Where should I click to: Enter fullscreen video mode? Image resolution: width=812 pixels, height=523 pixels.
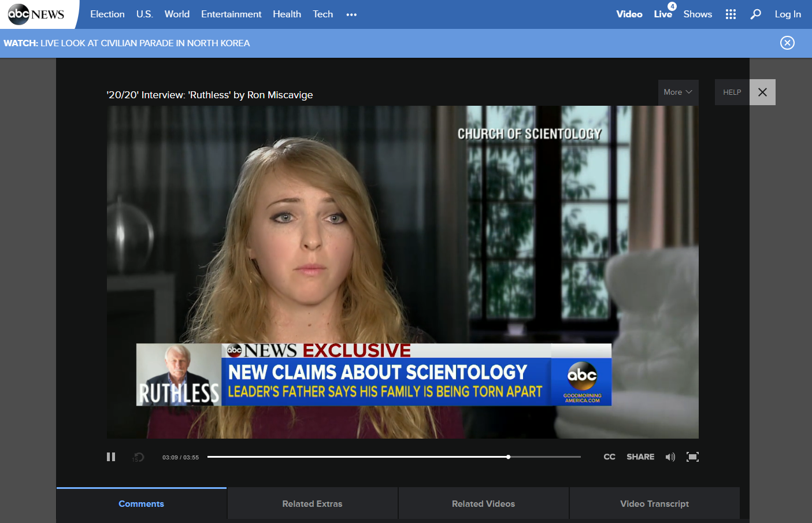pyautogui.click(x=692, y=457)
